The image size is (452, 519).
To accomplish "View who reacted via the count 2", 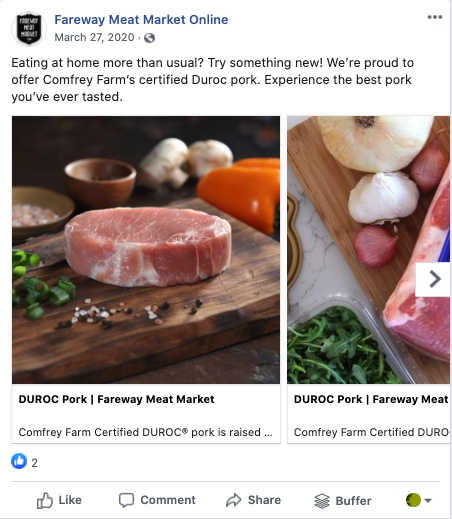I will [34, 463].
